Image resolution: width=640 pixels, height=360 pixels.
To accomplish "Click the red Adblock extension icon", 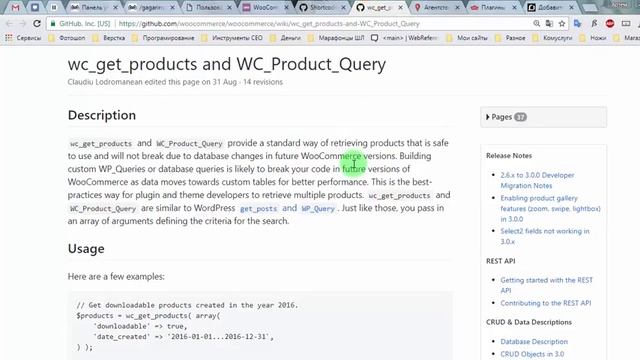I will [610, 24].
